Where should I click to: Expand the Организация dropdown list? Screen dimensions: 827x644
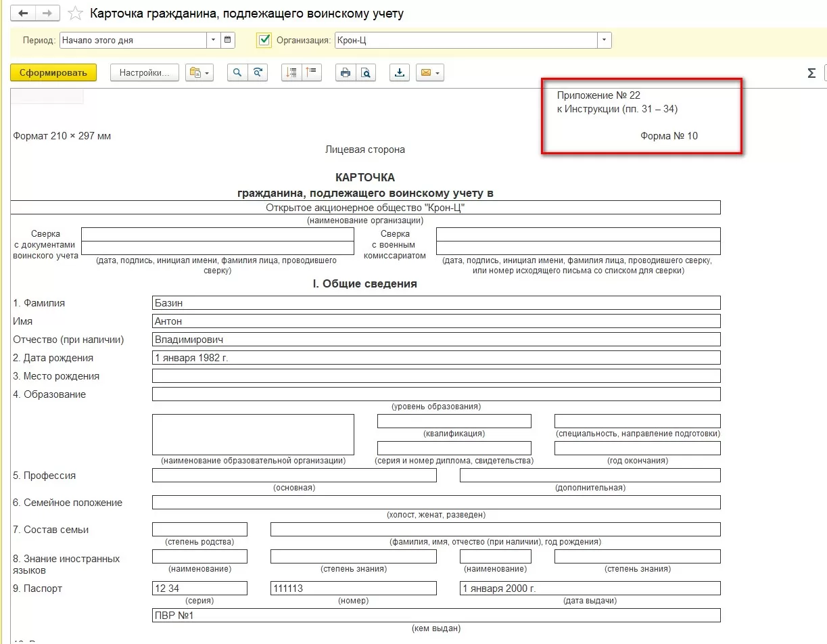(604, 40)
